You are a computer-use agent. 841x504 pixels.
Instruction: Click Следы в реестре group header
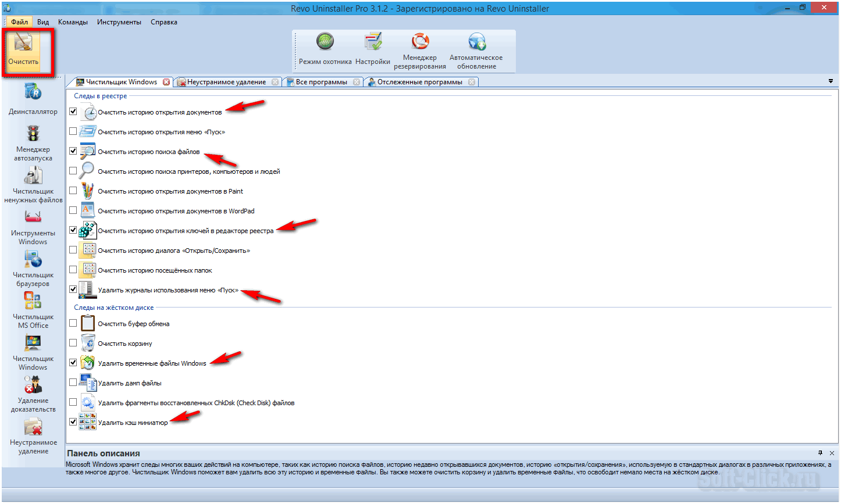(100, 96)
